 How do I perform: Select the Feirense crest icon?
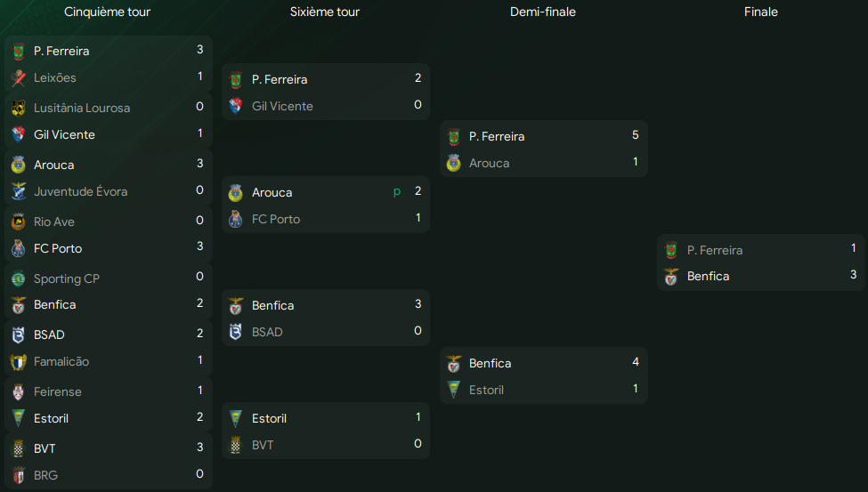point(19,391)
